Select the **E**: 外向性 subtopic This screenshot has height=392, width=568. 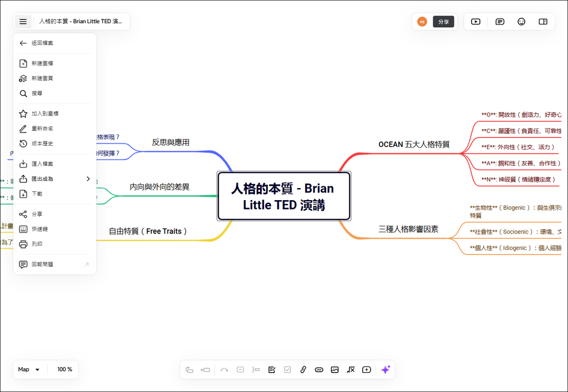[518, 147]
